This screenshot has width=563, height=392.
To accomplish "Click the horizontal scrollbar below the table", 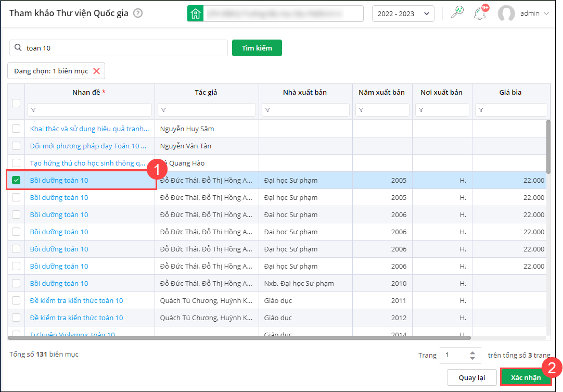I will click(x=239, y=338).
